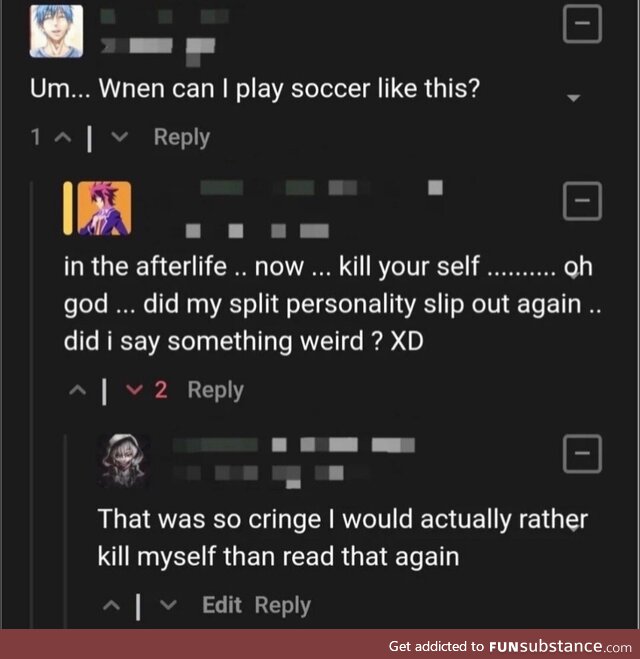Edit the "That was so cringe" comment
640x659 pixels.
[x=222, y=605]
